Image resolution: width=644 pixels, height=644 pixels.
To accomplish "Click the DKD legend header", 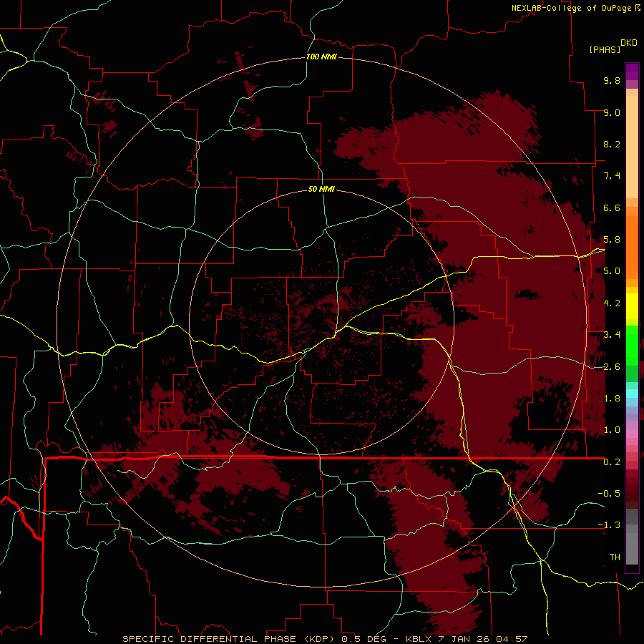I will pos(628,43).
